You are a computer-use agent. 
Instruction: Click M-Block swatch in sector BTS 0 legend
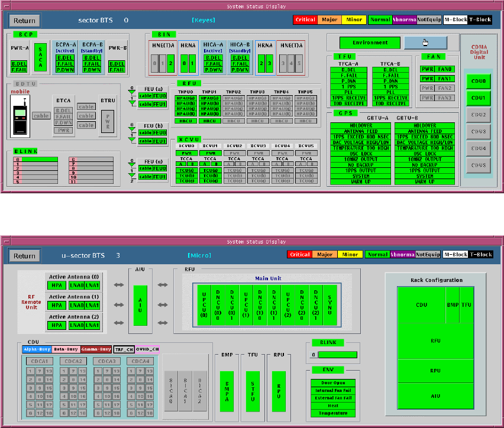[455, 20]
